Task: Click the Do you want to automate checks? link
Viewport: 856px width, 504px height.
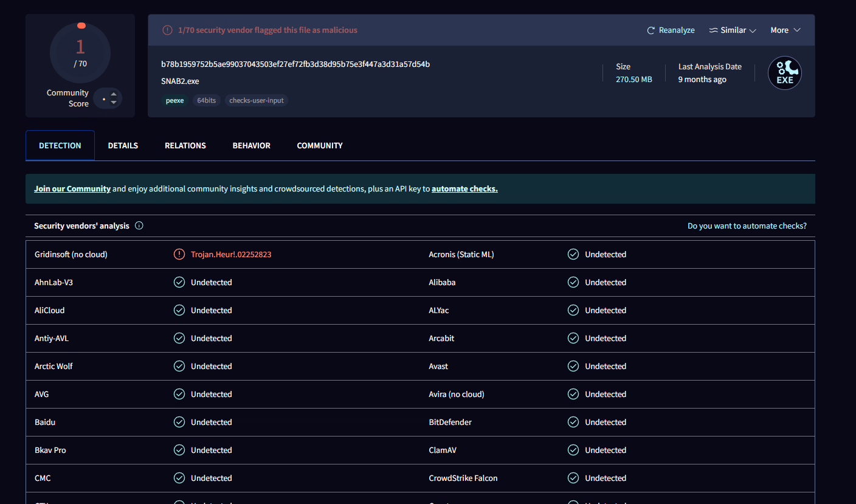Action: click(747, 226)
